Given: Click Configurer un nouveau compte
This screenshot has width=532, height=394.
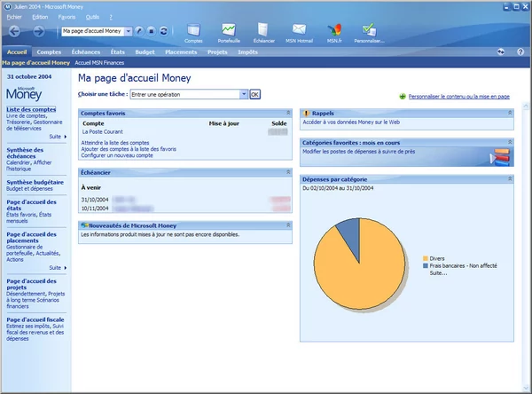Looking at the screenshot, I should (117, 155).
